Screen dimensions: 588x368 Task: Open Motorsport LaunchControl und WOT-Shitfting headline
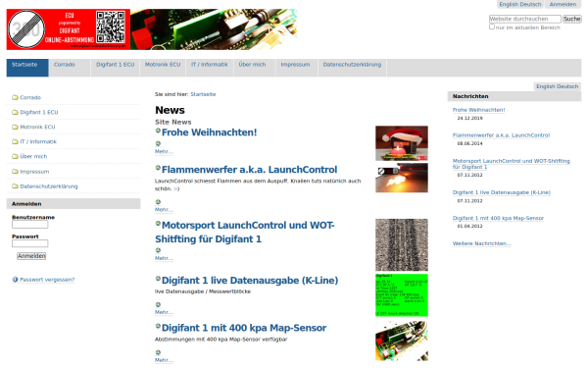244,232
